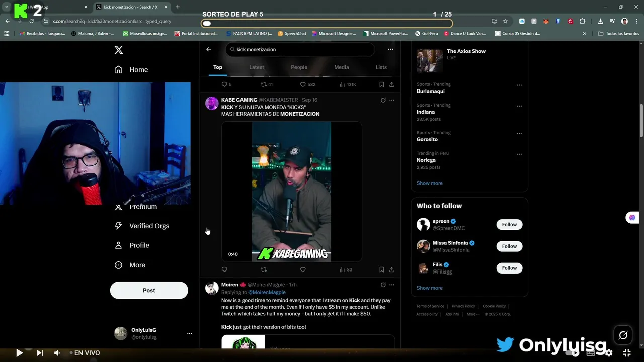
Task: Skip to next video in player
Action: click(40, 353)
